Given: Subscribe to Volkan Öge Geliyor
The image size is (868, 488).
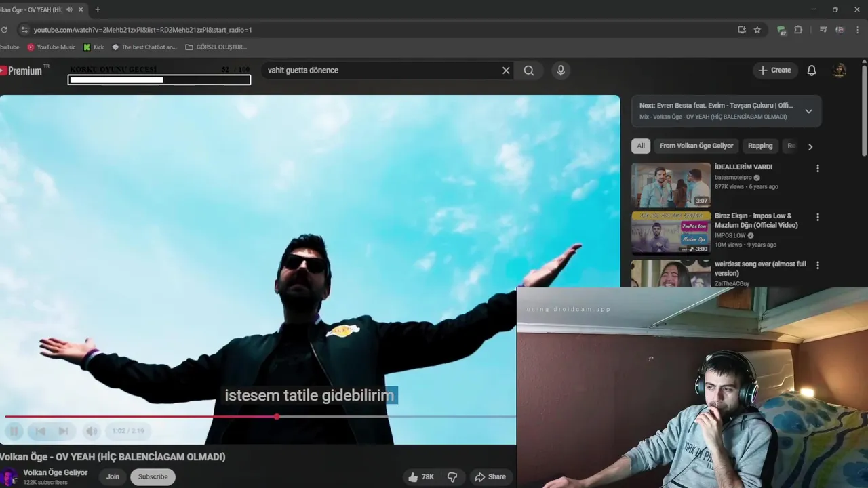Looking at the screenshot, I should pyautogui.click(x=153, y=477).
